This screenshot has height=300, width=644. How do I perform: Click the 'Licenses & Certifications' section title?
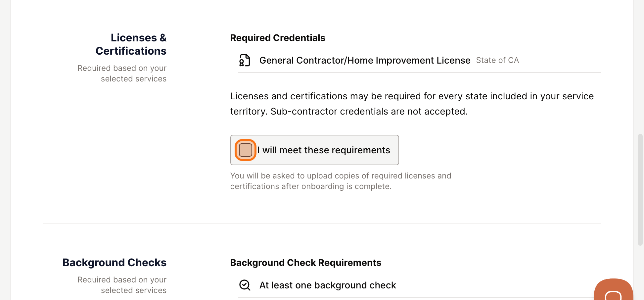(x=131, y=44)
